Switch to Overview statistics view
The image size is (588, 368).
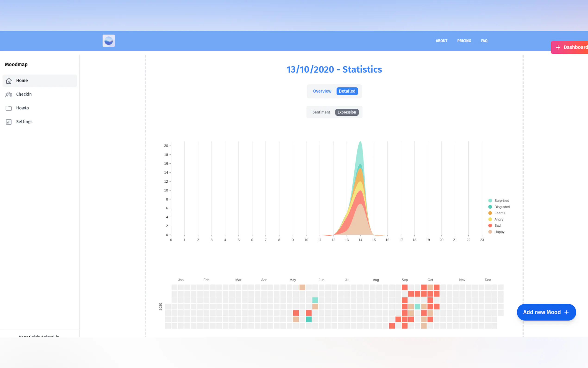pos(322,91)
